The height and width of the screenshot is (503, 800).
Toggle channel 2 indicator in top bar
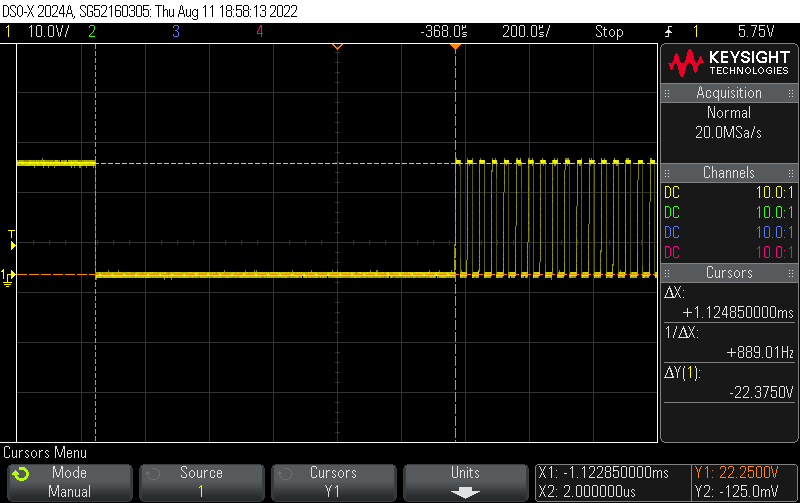[92, 32]
